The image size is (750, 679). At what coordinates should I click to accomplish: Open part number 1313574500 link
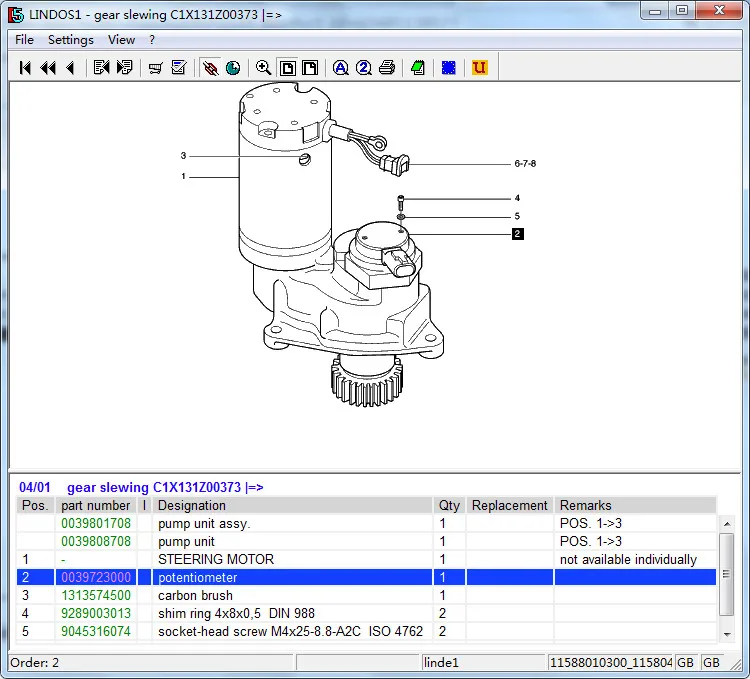tap(96, 595)
